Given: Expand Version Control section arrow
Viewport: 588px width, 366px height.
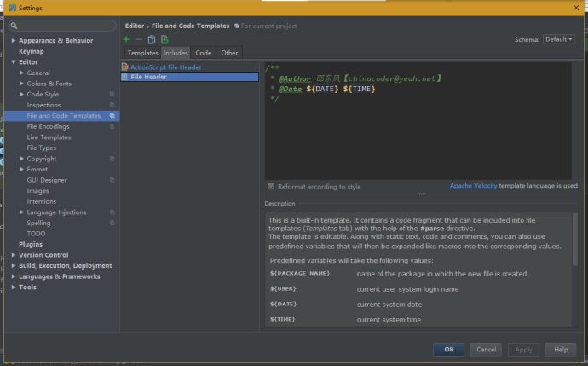Looking at the screenshot, I should pyautogui.click(x=14, y=255).
